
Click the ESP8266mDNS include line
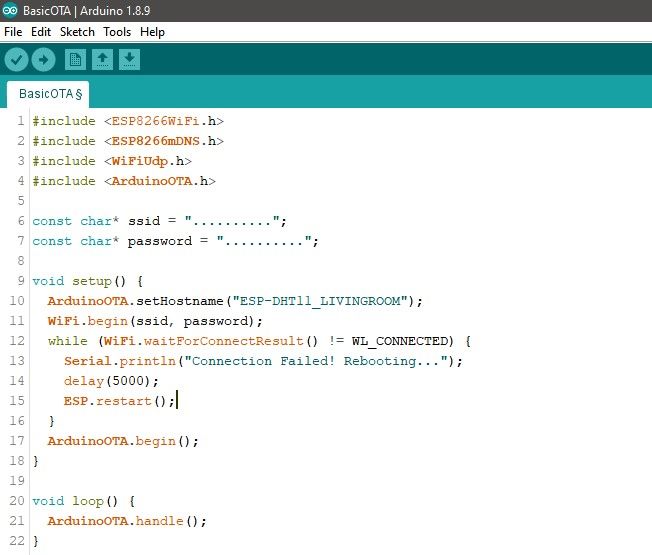point(128,141)
